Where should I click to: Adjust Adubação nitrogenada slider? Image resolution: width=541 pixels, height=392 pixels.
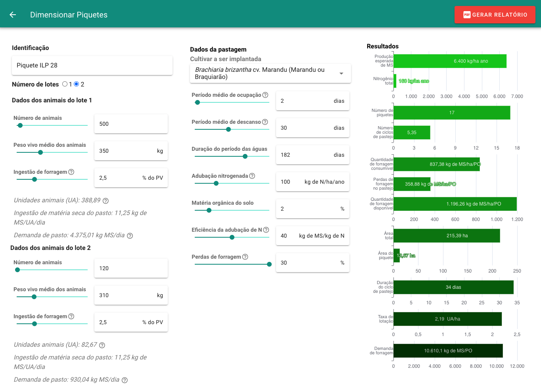[x=232, y=183]
